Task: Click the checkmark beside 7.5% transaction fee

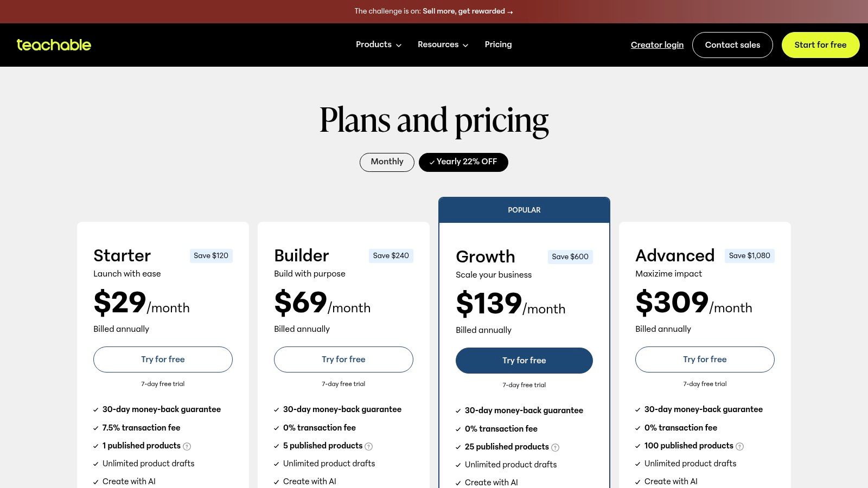Action: [96, 428]
